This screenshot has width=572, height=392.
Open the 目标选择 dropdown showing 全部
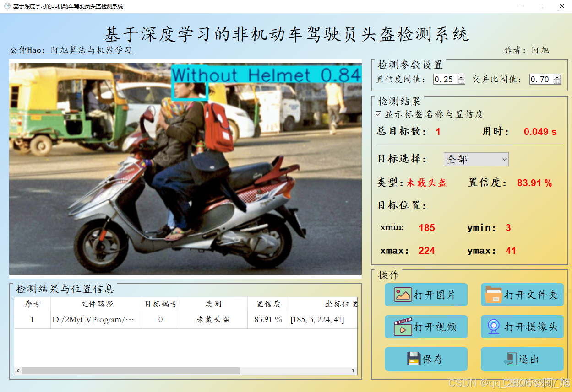pos(476,159)
